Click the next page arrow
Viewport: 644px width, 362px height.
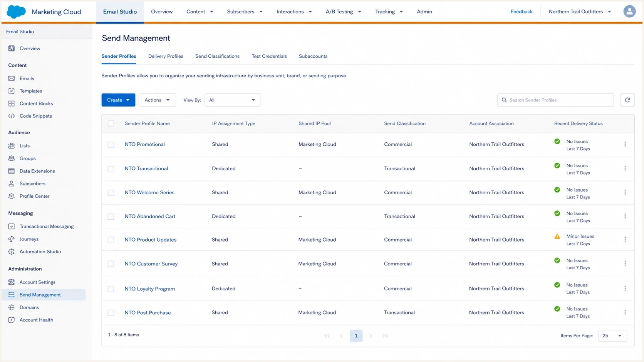tap(371, 336)
